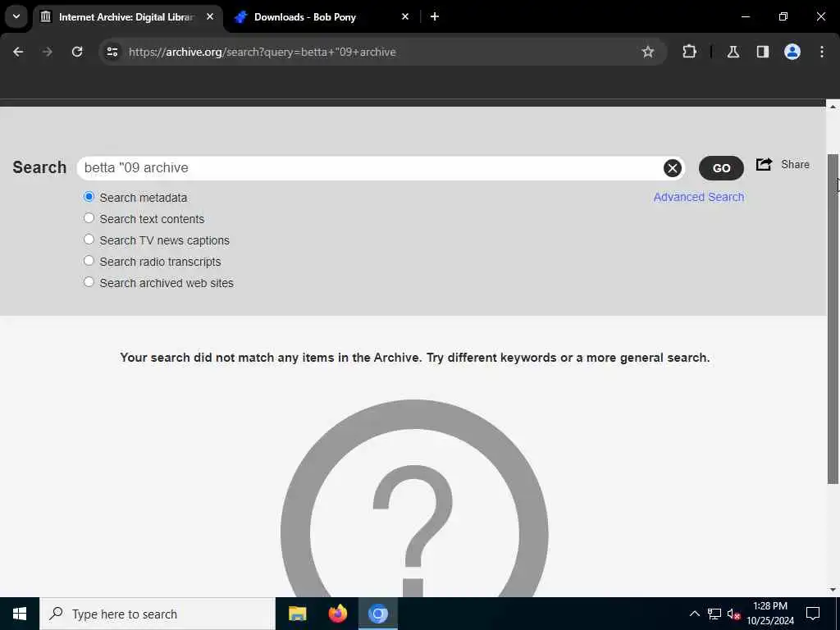Click the Chrome taskbar icon
This screenshot has width=840, height=630.
click(x=377, y=614)
